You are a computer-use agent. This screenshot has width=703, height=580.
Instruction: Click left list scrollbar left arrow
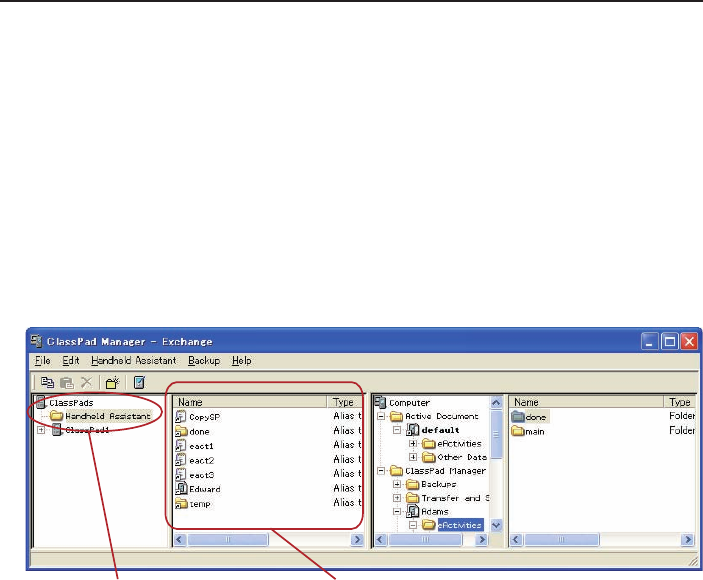180,539
